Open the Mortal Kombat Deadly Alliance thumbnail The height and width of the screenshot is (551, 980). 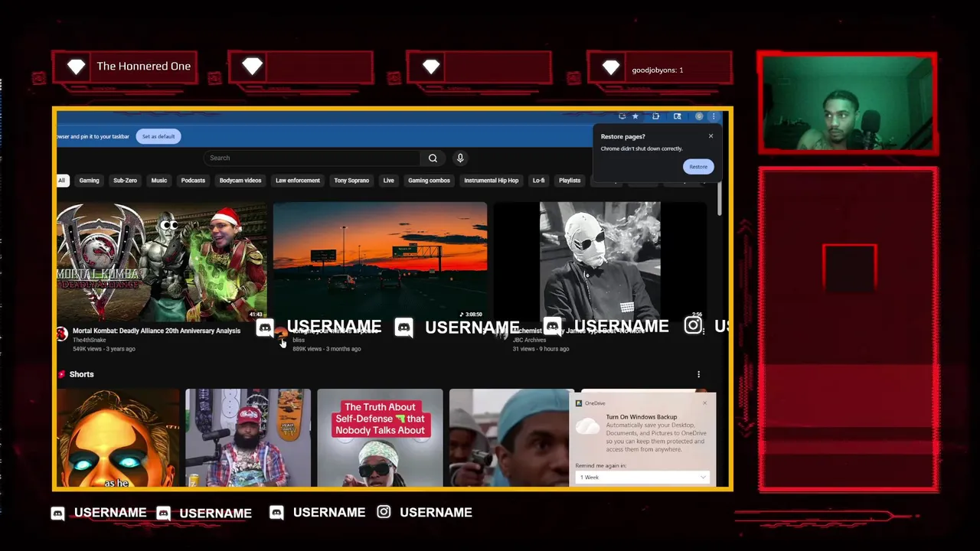tap(162, 262)
